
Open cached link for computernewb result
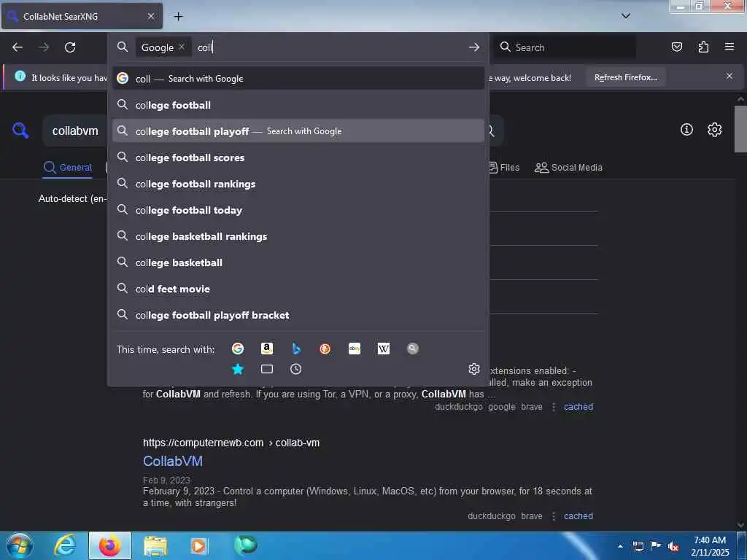point(578,516)
